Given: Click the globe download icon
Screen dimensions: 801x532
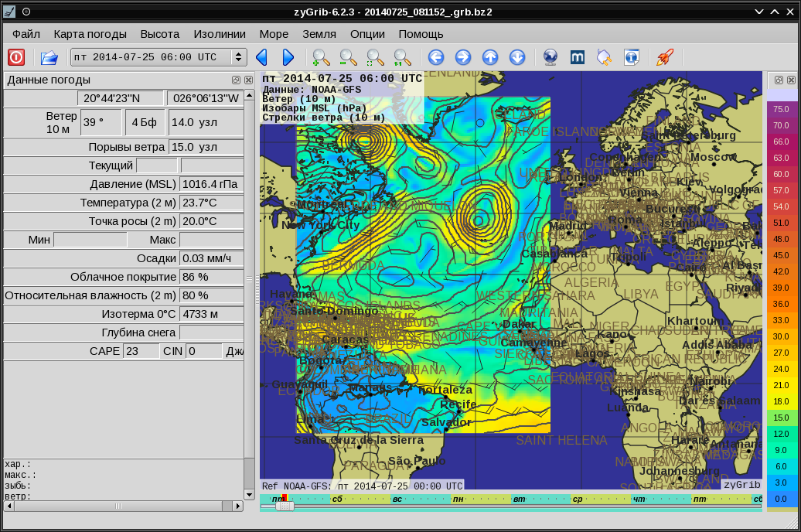Looking at the screenshot, I should [x=550, y=57].
